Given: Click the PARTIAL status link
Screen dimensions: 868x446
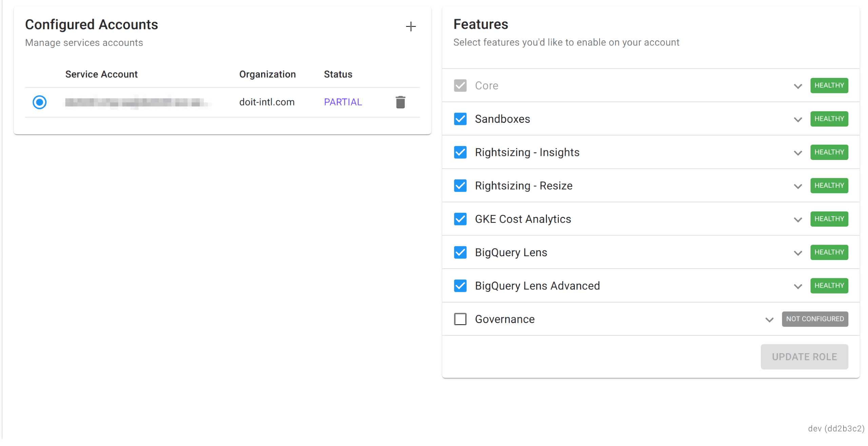Looking at the screenshot, I should tap(342, 102).
